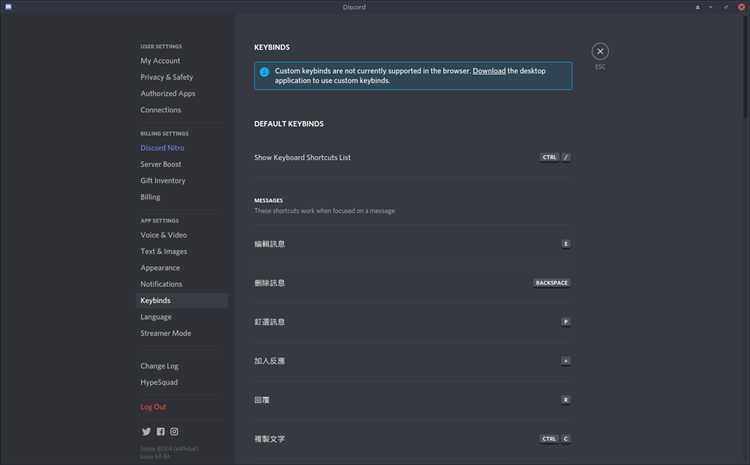Click the E key badge for 編輯訊息
This screenshot has height=465, width=750.
566,244
